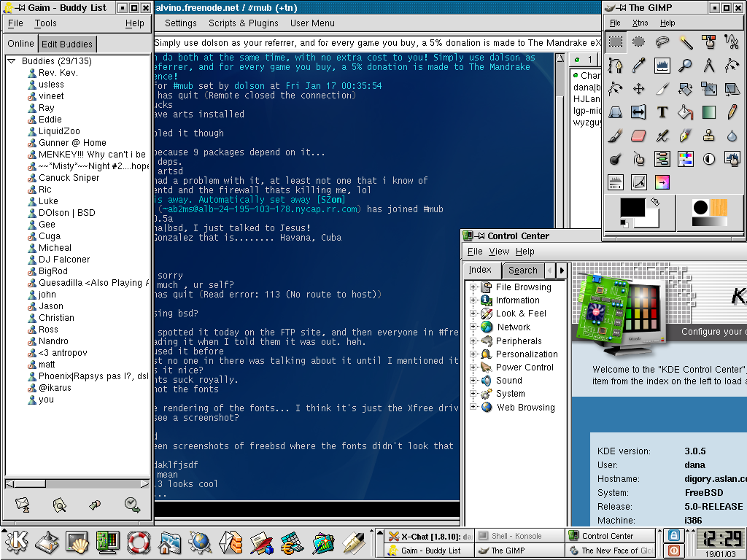Select the Text tool in GIMP
The width and height of the screenshot is (747, 560).
point(662,112)
